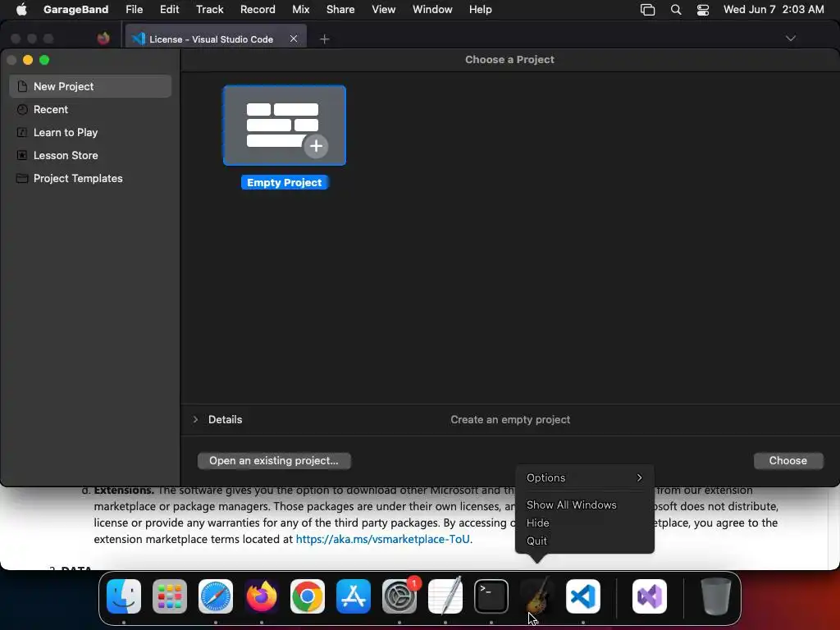Open App Store from the Dock
Viewport: 840px width, 630px height.
point(354,596)
